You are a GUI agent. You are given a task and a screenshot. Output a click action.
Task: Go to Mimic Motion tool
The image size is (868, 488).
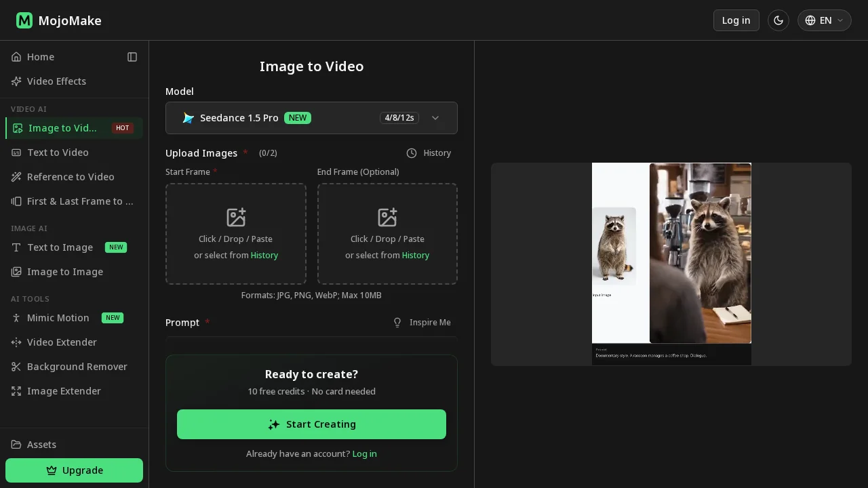[x=58, y=318]
